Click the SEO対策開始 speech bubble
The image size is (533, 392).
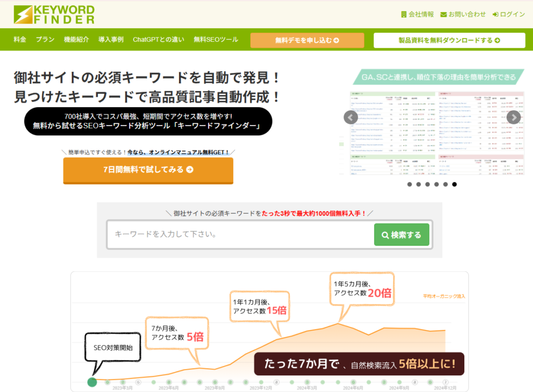tap(113, 347)
